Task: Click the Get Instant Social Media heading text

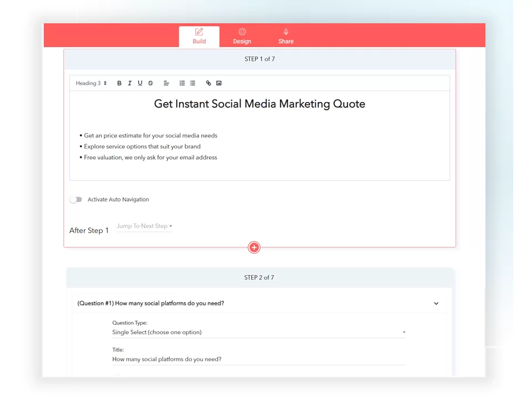Action: click(x=259, y=104)
